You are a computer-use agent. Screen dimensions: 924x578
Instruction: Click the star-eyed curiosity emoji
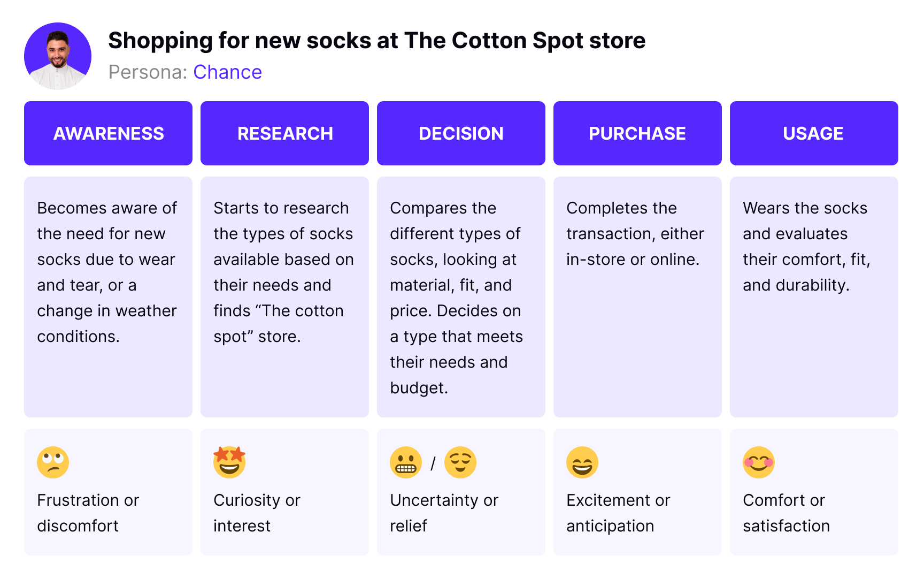click(229, 462)
